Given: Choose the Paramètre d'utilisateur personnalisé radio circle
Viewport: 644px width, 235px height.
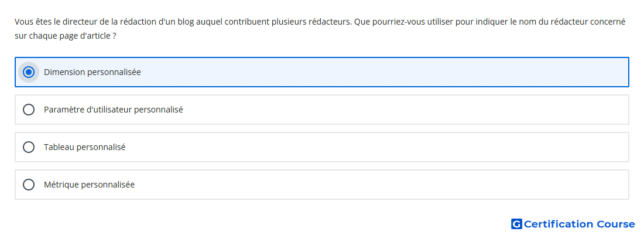Looking at the screenshot, I should click(x=28, y=110).
